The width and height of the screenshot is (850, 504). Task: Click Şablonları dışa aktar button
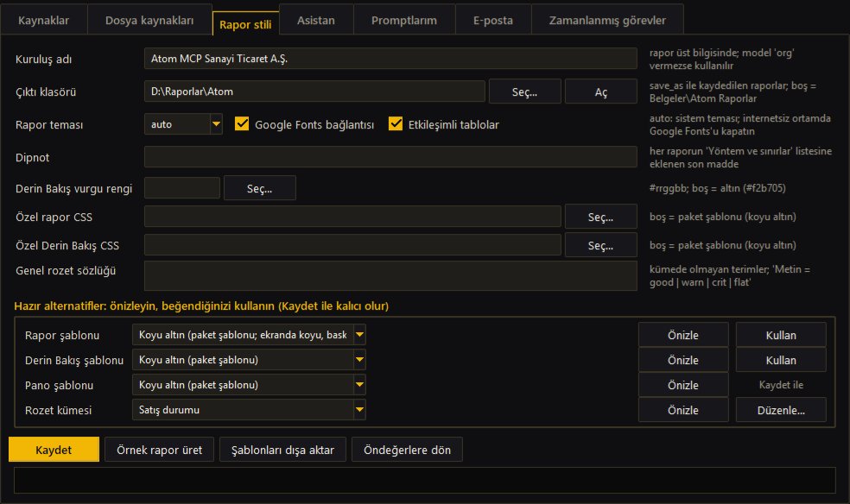coord(282,450)
